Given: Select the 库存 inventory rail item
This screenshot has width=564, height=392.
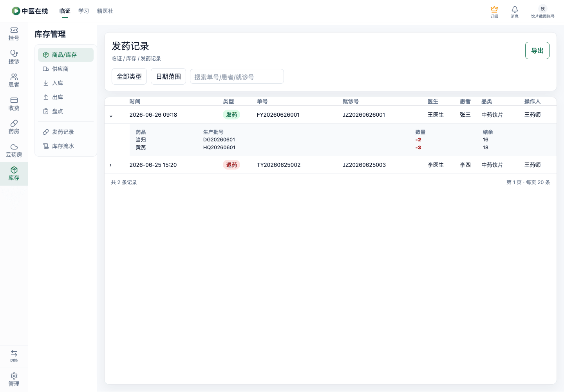Looking at the screenshot, I should pos(14,174).
